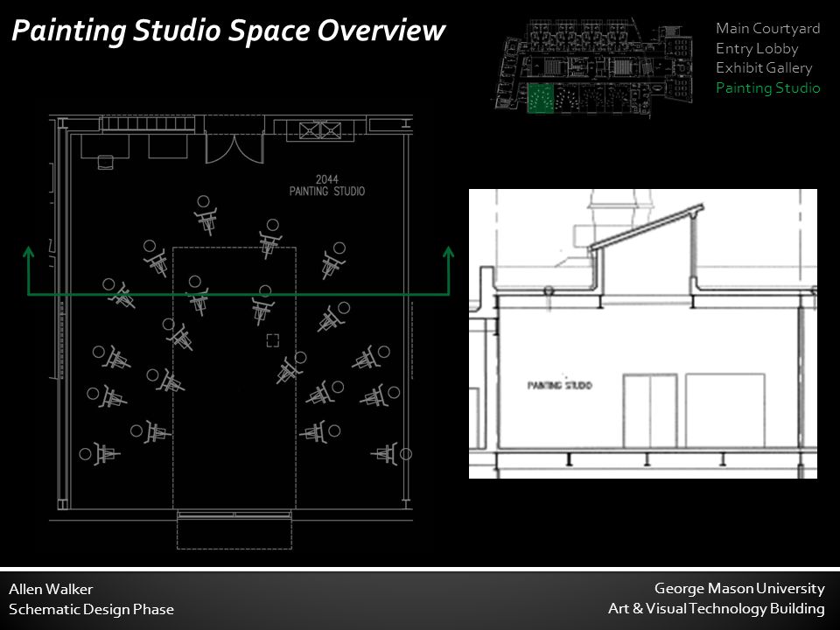
Task: Click the PAINTING STUDIO label in floor plan
Action: point(326,192)
